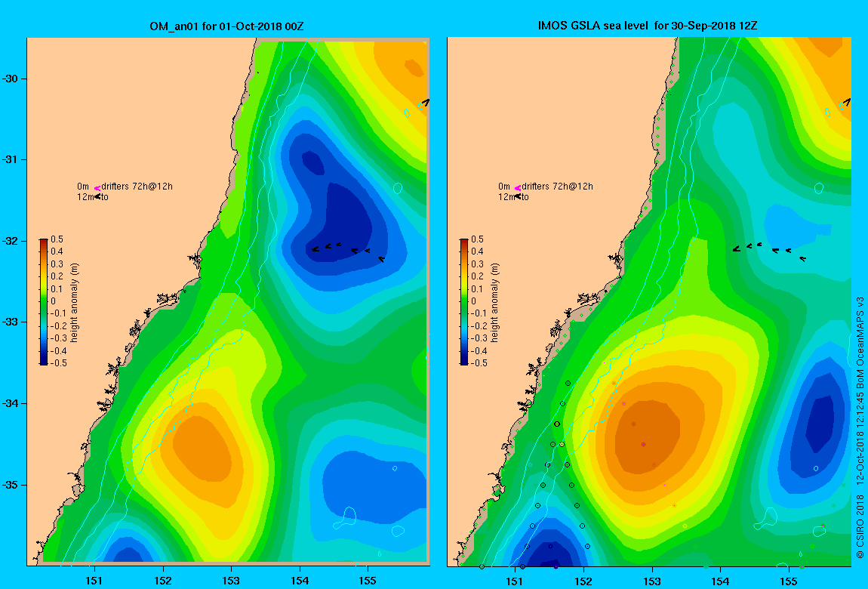Click the 'drifters 72h@12h' label on left map
868x589 pixels.
(x=137, y=187)
